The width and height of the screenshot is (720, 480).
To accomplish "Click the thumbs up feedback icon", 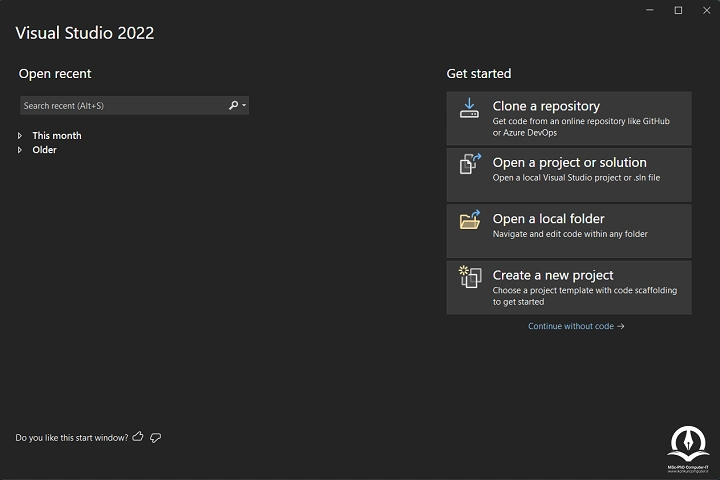I will (x=138, y=437).
